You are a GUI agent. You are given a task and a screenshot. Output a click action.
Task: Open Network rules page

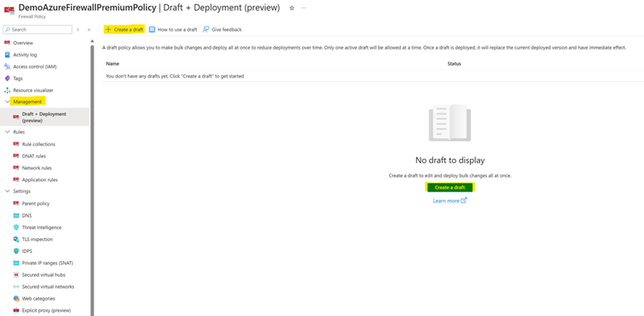(37, 168)
